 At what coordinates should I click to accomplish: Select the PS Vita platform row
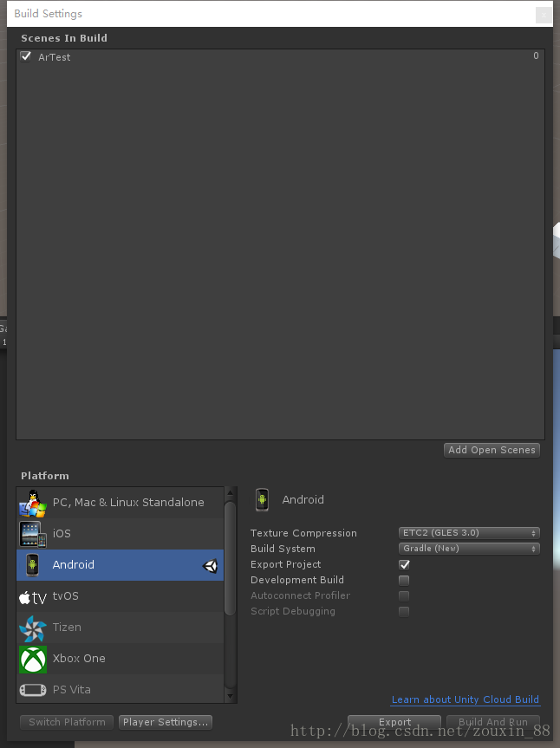pos(120,689)
